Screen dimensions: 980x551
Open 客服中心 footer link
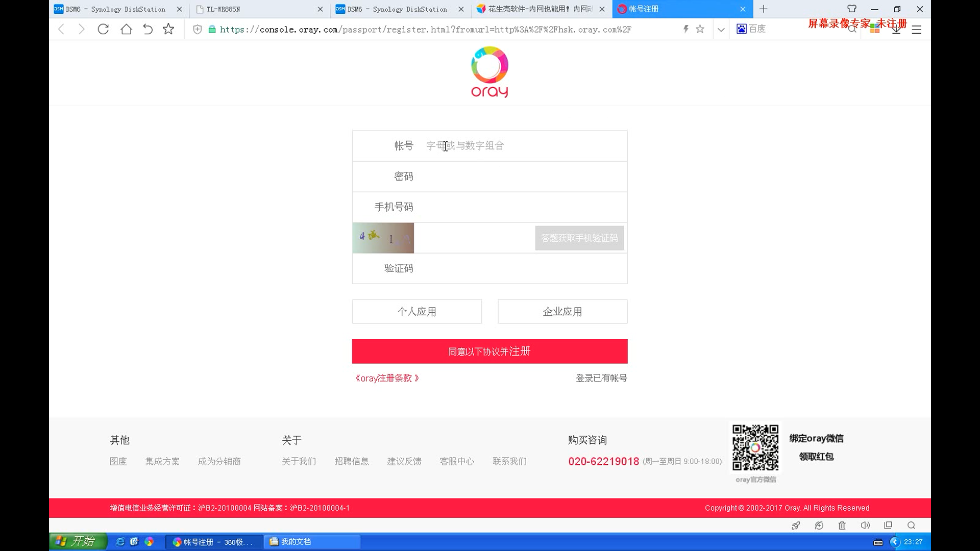[457, 461]
